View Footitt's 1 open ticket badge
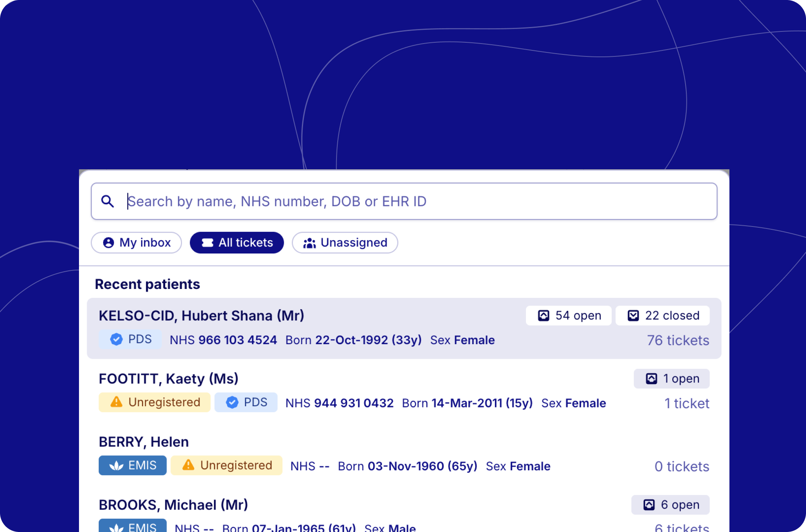The height and width of the screenshot is (532, 806). point(672,379)
